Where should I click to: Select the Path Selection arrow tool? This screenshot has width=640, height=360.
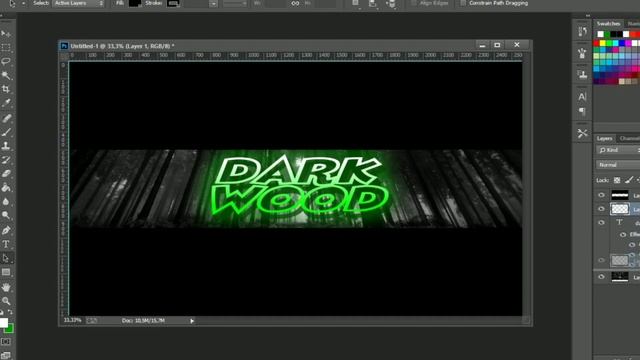[x=6, y=258]
